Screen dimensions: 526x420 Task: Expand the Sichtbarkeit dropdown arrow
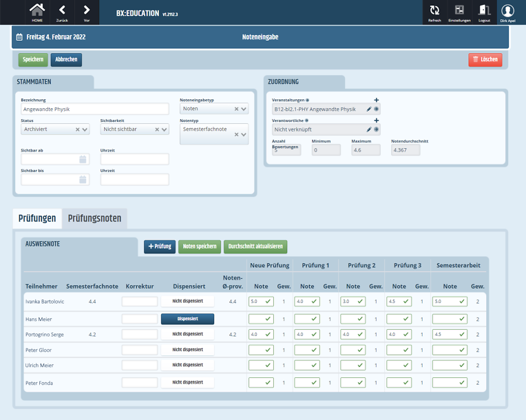tap(165, 129)
